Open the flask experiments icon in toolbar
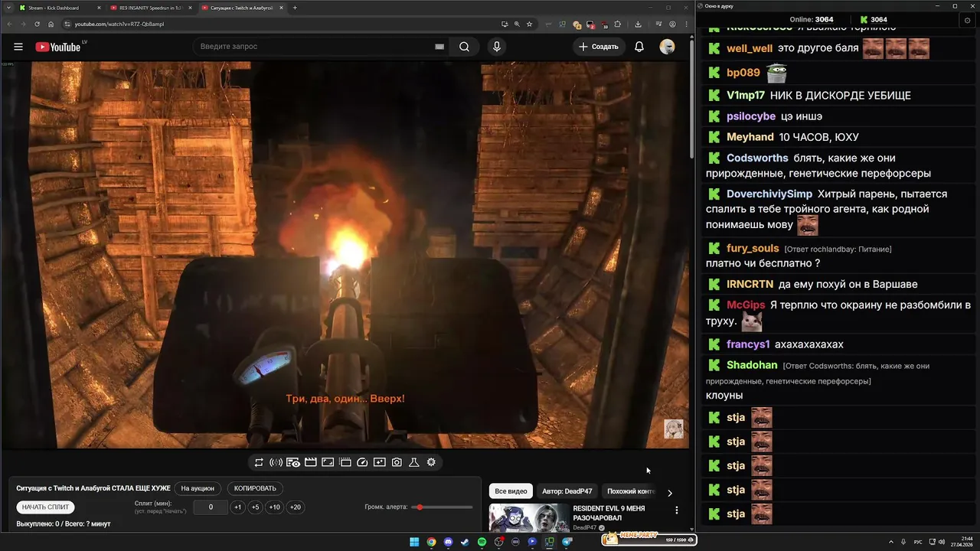 point(414,462)
